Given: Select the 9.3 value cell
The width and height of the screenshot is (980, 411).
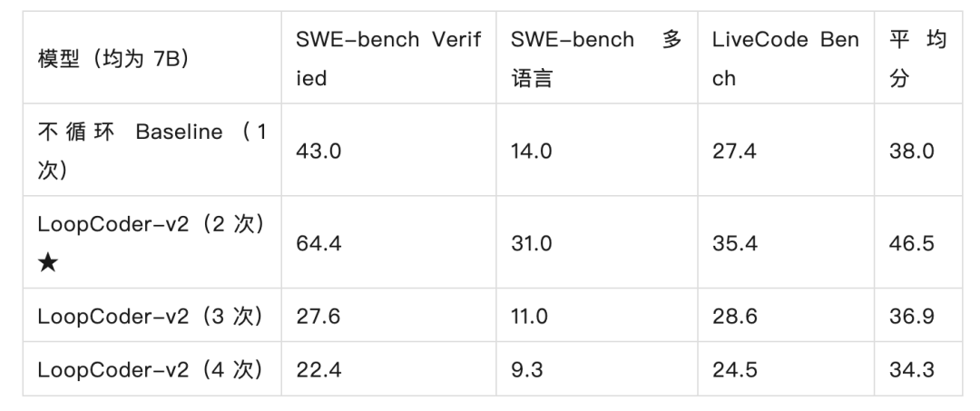Looking at the screenshot, I should coord(527,370).
